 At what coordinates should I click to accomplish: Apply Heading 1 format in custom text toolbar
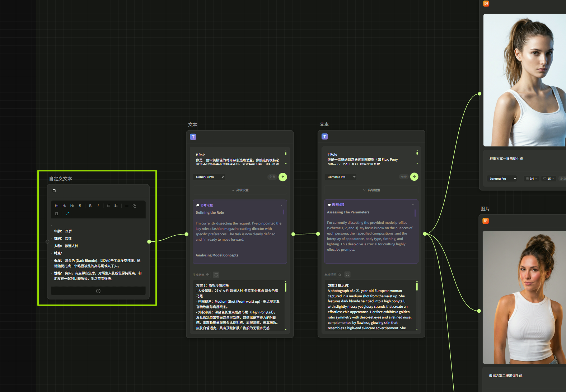pyautogui.click(x=56, y=206)
